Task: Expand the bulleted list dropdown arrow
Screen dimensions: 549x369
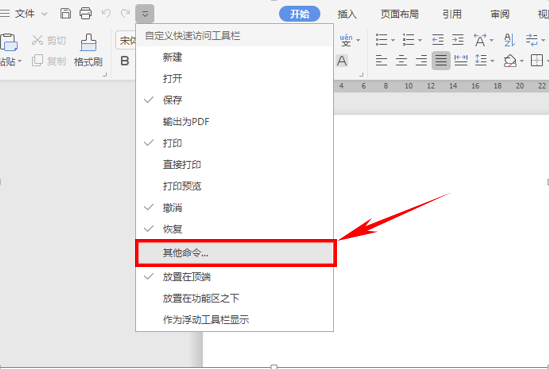Action: pyautogui.click(x=393, y=40)
